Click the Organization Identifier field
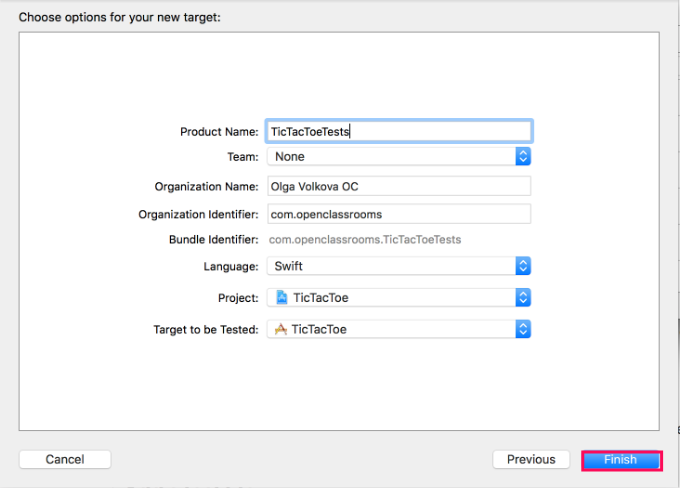 click(399, 214)
